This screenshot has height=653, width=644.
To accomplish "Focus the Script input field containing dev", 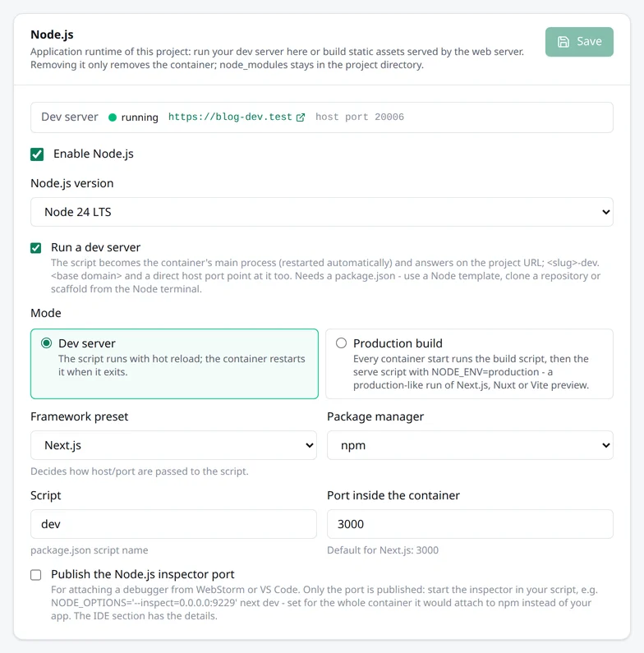I will click(173, 524).
